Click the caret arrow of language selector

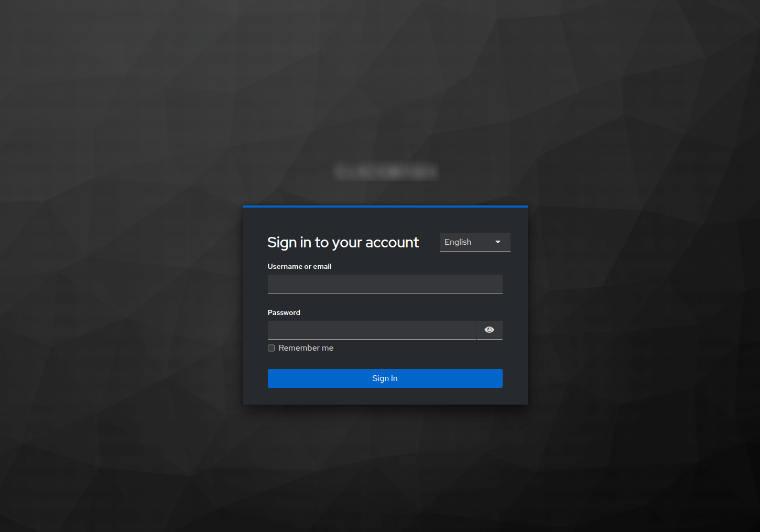click(x=498, y=242)
